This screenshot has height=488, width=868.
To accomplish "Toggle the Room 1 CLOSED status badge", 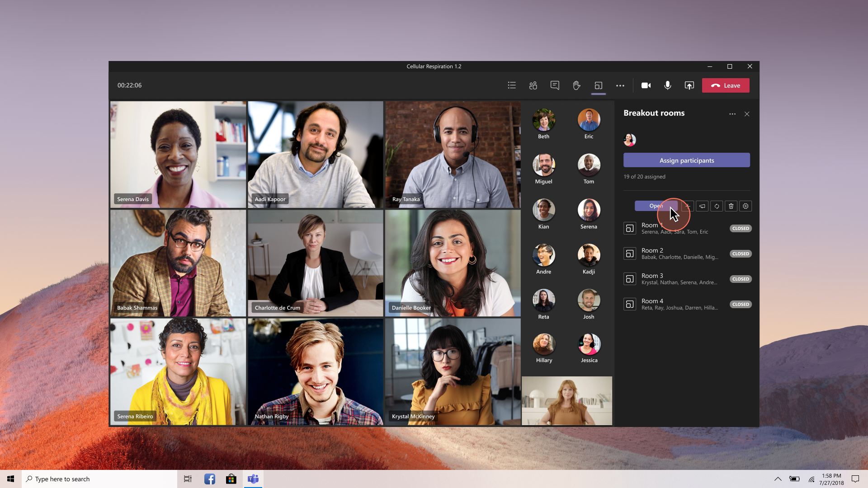I will click(741, 229).
